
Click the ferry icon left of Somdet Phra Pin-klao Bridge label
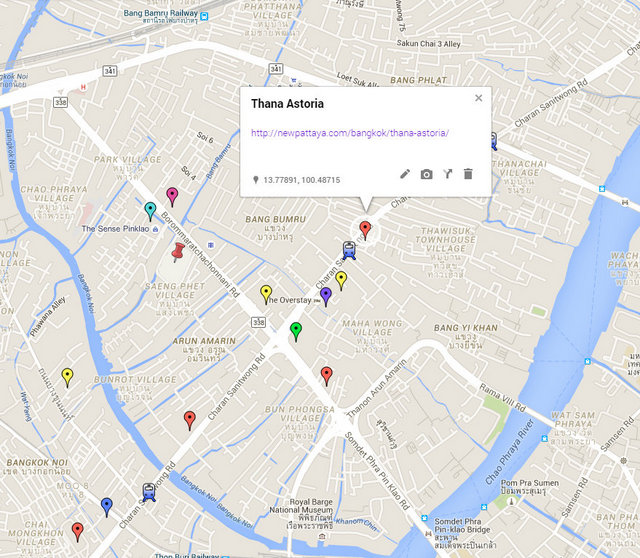coord(424,518)
